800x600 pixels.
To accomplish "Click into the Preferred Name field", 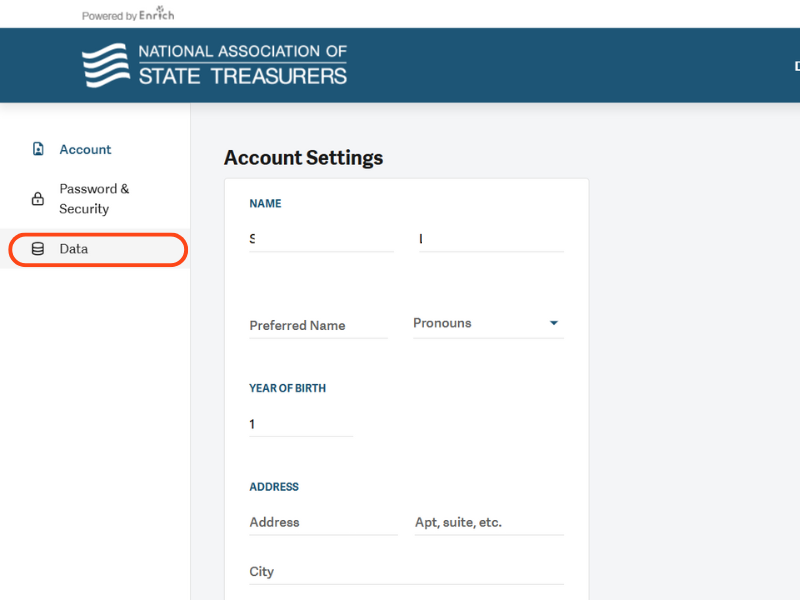I will click(x=318, y=325).
